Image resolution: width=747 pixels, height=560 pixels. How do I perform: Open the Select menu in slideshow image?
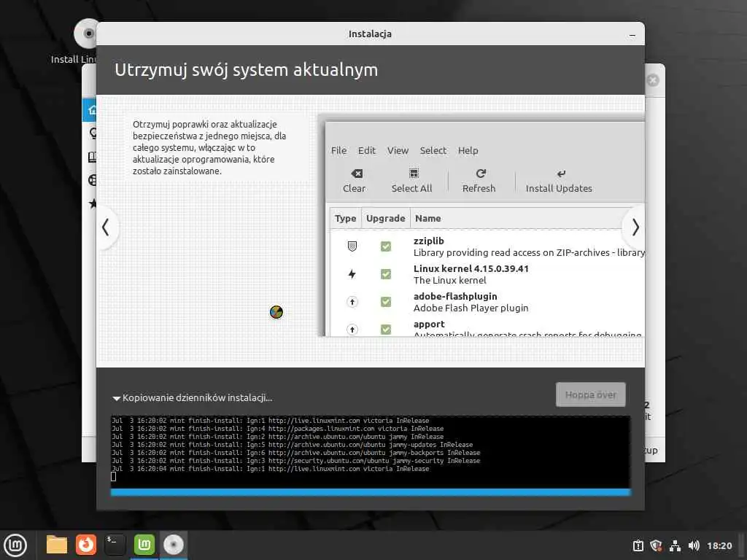433,150
